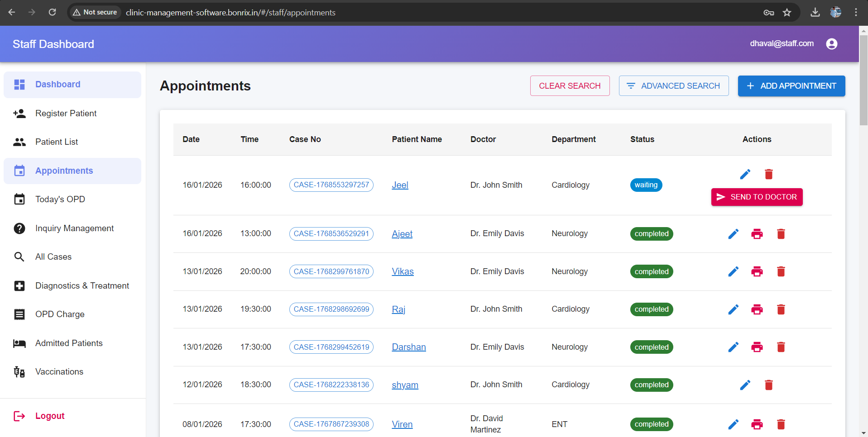Click the Logout exit icon
The width and height of the screenshot is (868, 437).
(19, 416)
